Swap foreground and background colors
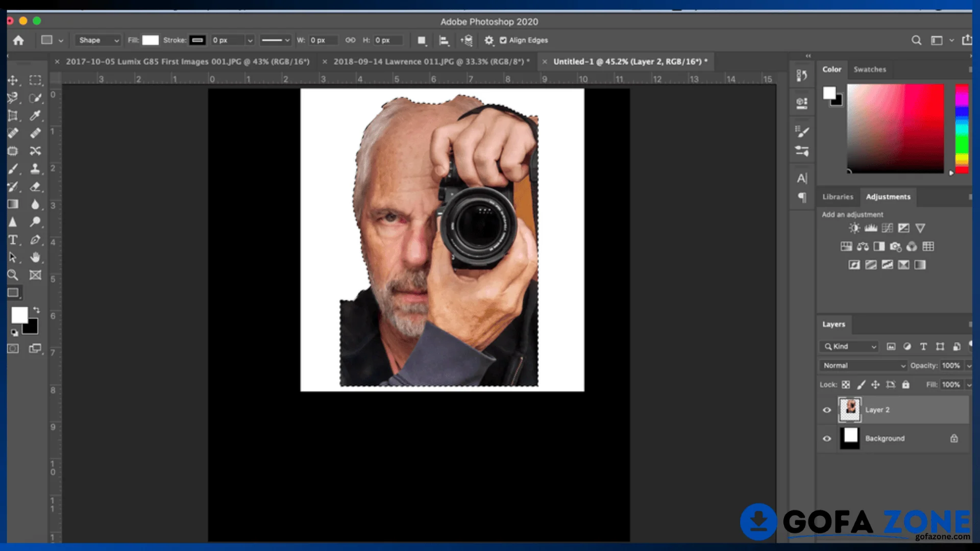Screen dimensions: 980x551 (x=36, y=310)
